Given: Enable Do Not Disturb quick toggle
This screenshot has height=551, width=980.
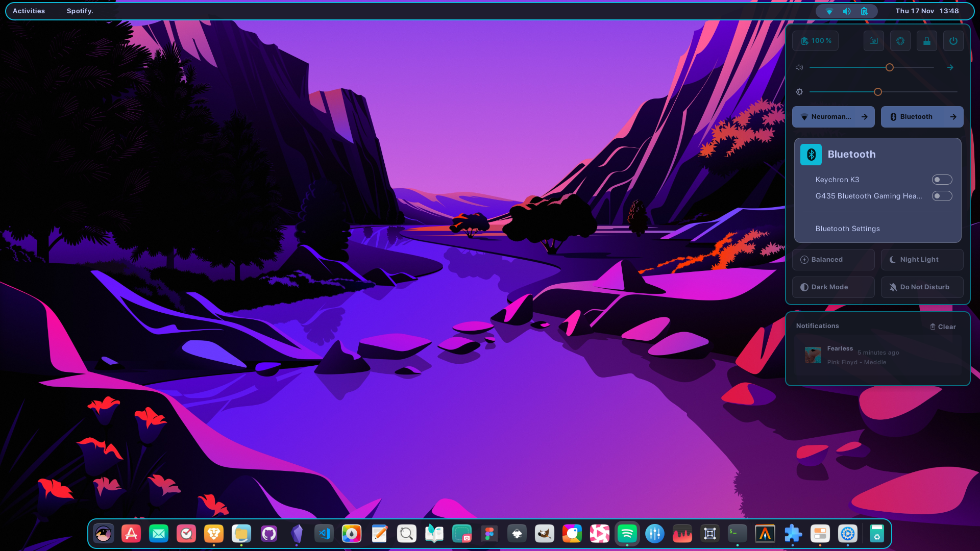Looking at the screenshot, I should click(922, 287).
